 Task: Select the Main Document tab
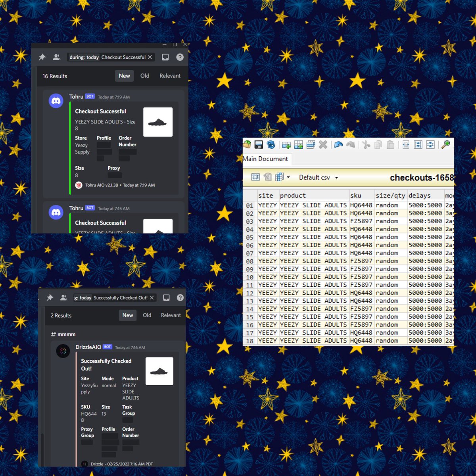pyautogui.click(x=267, y=159)
